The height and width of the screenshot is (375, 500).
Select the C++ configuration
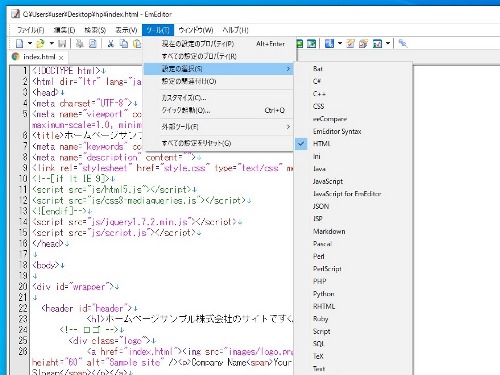(353, 94)
